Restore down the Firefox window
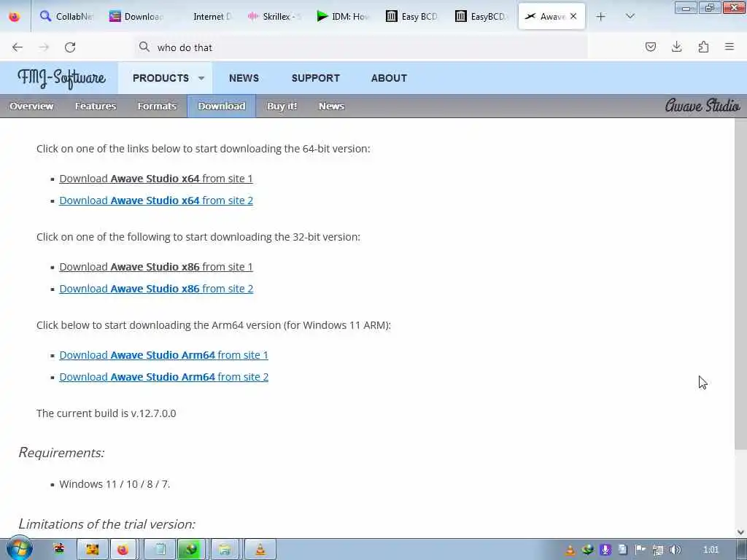This screenshot has width=747, height=560. (x=710, y=7)
